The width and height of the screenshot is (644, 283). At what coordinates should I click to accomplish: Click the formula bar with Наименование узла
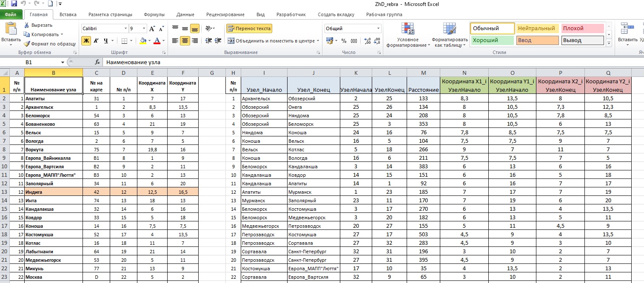pos(373,62)
